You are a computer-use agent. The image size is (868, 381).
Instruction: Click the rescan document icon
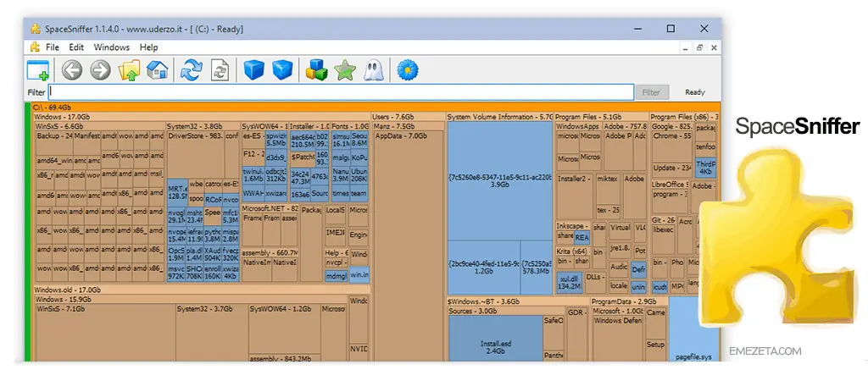220,70
